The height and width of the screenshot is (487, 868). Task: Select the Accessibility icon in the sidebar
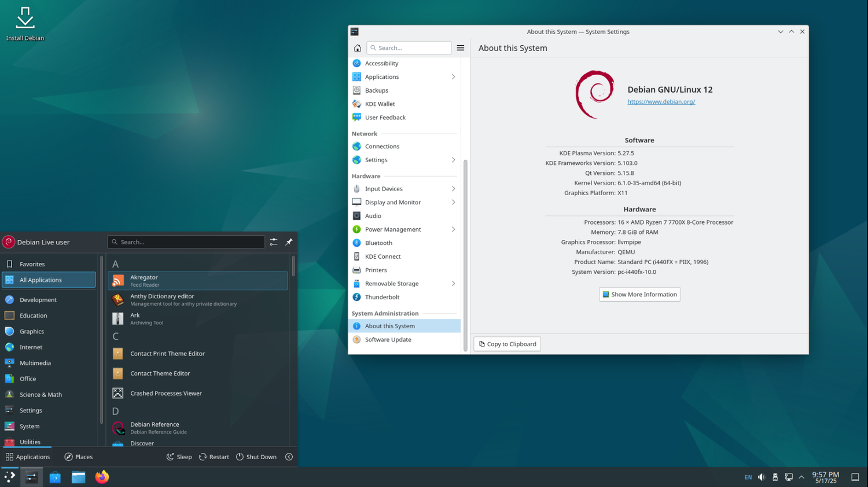356,63
